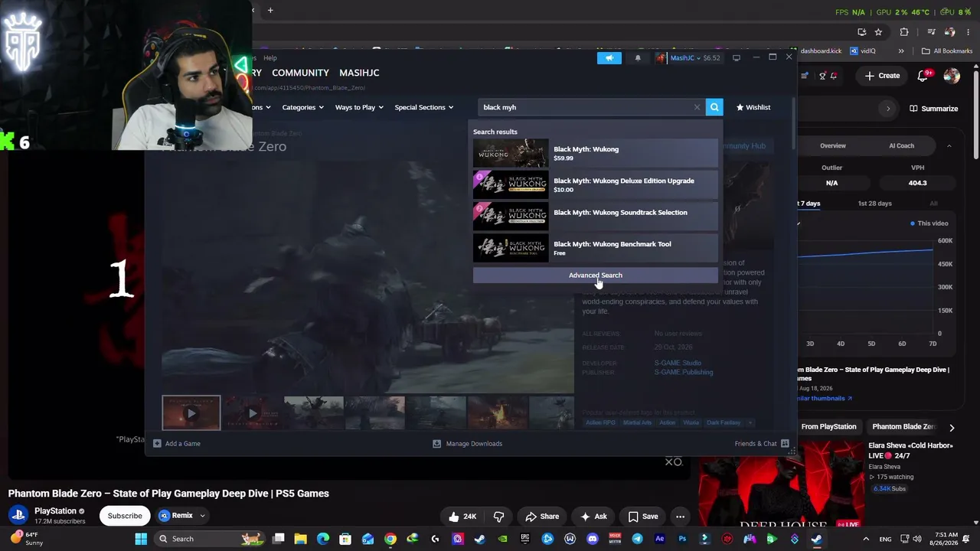Click Add a Game in Steam
This screenshot has width=980, height=551.
click(177, 444)
